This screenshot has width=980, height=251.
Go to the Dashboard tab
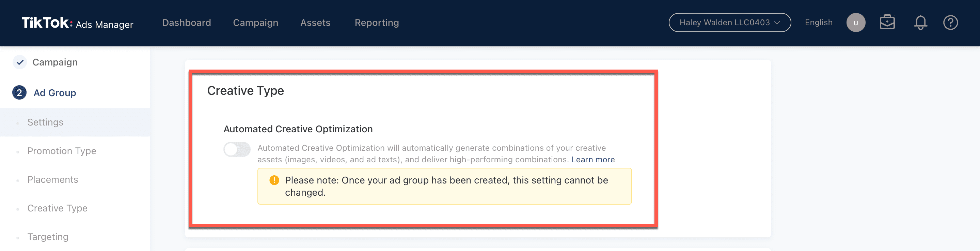[x=186, y=23]
